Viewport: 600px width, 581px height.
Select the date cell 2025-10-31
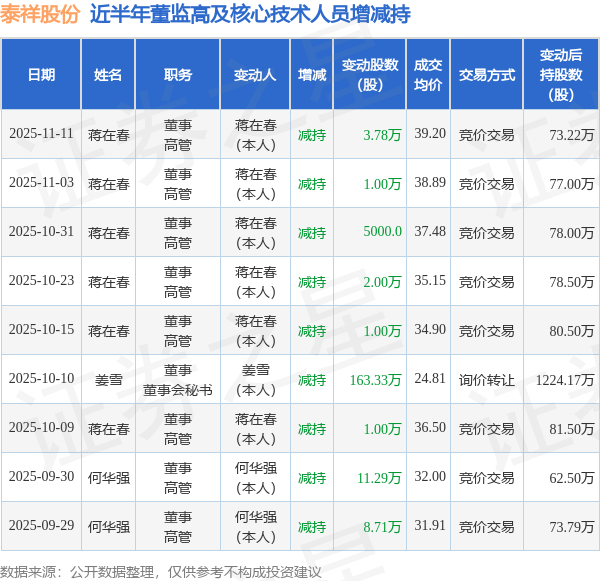pyautogui.click(x=41, y=232)
